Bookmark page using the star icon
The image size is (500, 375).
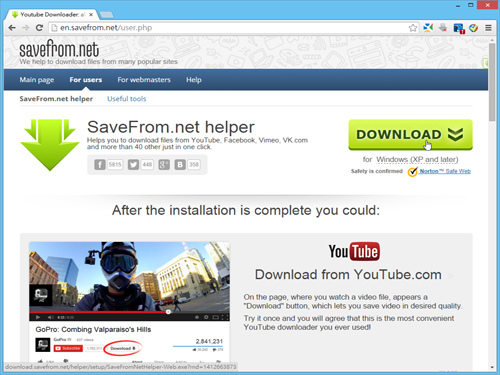[x=413, y=28]
